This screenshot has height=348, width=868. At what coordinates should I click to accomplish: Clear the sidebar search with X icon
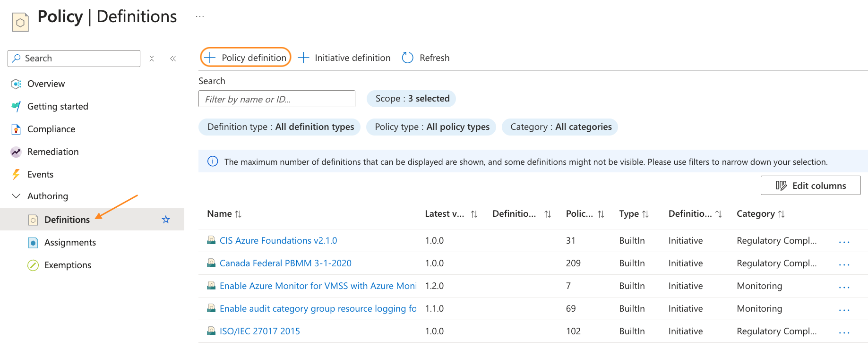point(152,59)
